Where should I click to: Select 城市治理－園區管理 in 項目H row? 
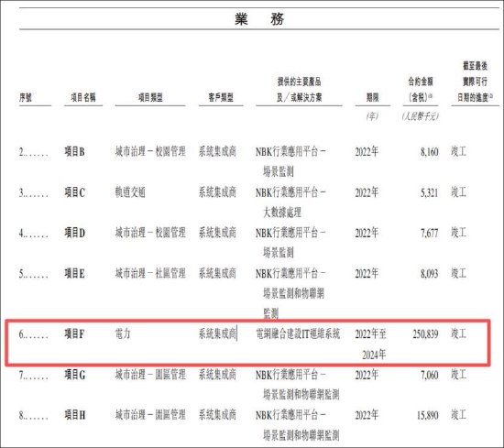tap(150, 415)
